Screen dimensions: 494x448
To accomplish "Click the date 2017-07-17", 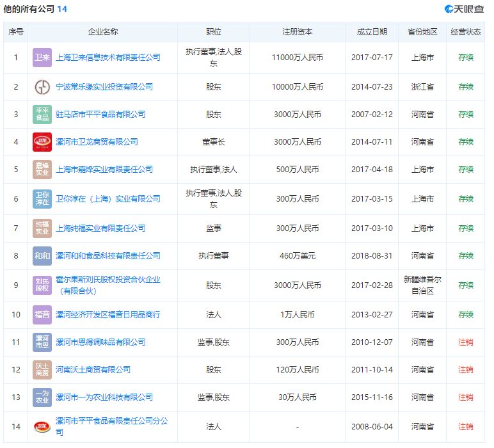I will coord(372,58).
